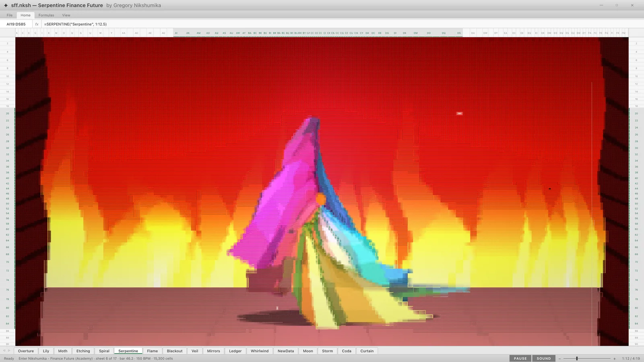Image resolution: width=644 pixels, height=362 pixels.
Task: Switch to the Moth sheet tab
Action: [63, 351]
